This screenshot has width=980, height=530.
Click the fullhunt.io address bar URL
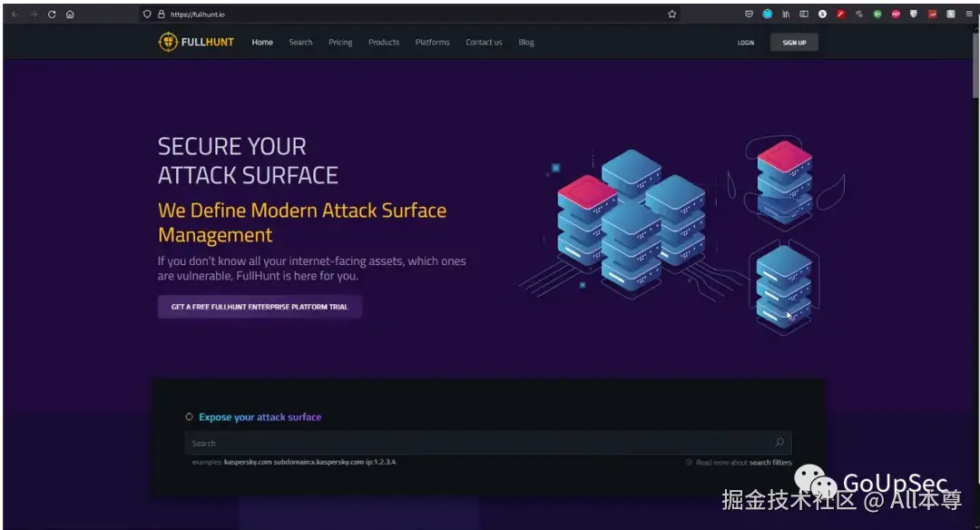(x=198, y=15)
